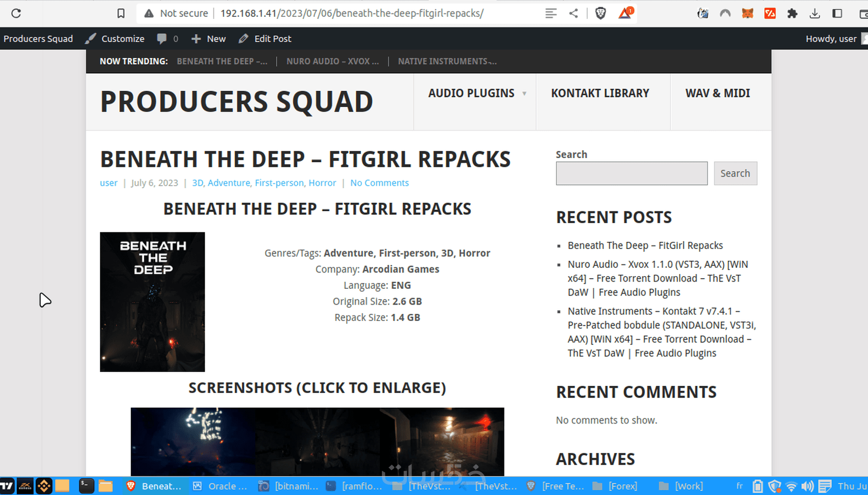
Task: Open the Not secure site warning
Action: 176,13
